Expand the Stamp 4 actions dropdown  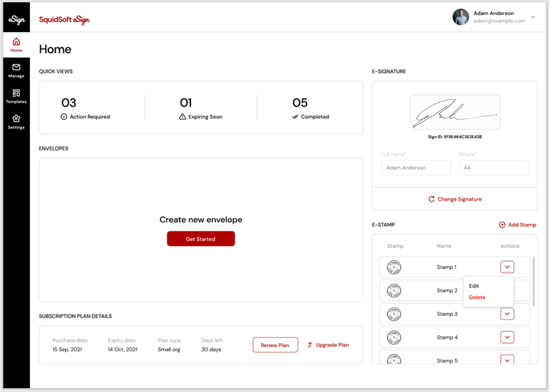tap(507, 337)
